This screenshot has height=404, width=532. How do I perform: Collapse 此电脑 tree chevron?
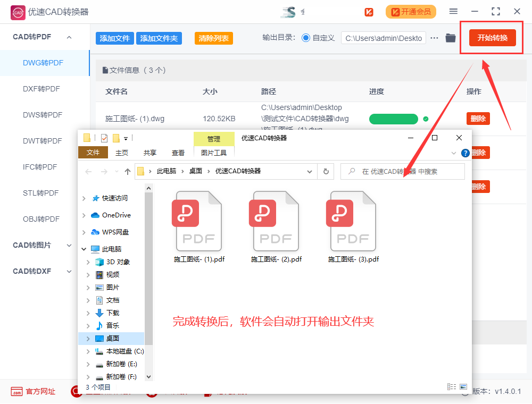tap(84, 249)
